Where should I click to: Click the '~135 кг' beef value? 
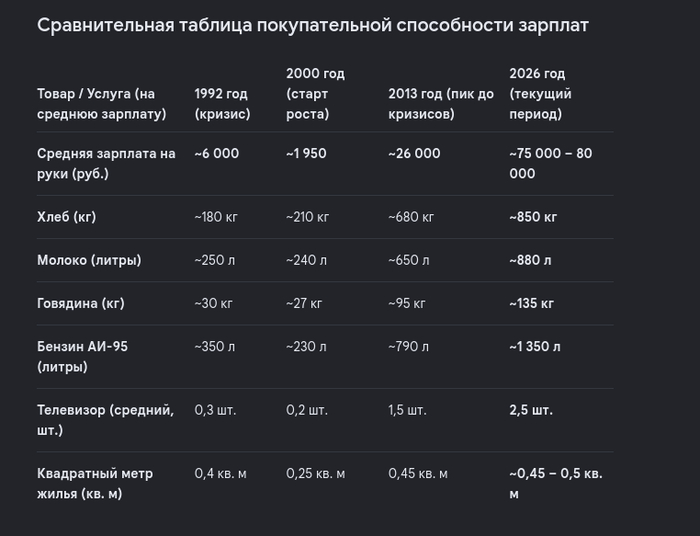click(x=531, y=303)
